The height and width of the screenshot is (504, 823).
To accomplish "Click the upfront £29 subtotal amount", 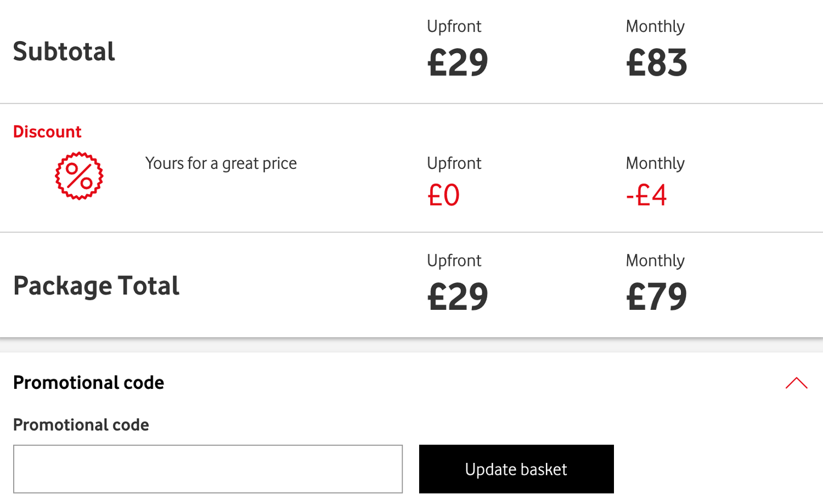I will [x=457, y=62].
